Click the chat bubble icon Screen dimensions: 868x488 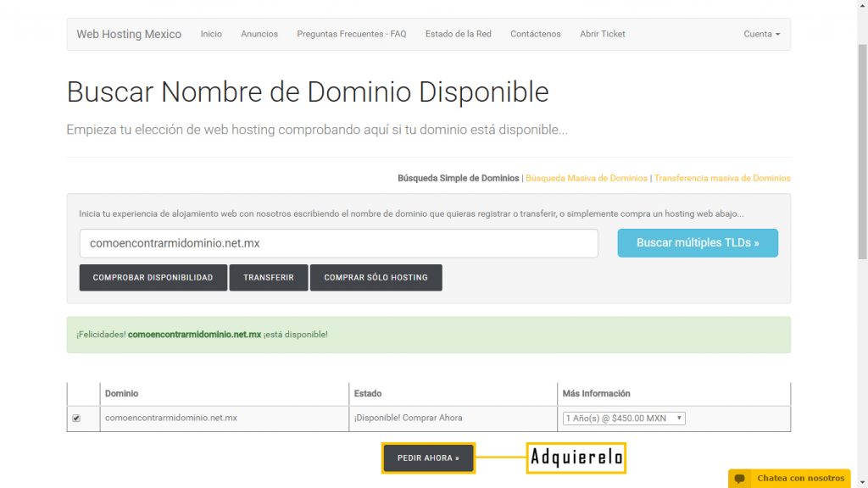740,479
